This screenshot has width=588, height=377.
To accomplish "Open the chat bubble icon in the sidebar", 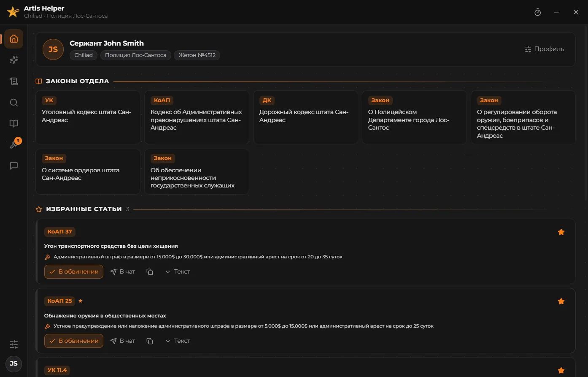I will click(x=14, y=166).
